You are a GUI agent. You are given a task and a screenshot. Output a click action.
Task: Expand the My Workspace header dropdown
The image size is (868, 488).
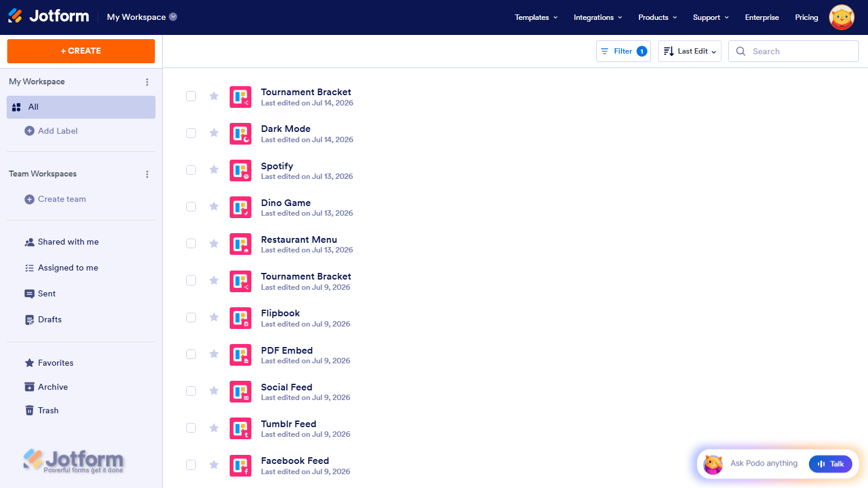142,17
